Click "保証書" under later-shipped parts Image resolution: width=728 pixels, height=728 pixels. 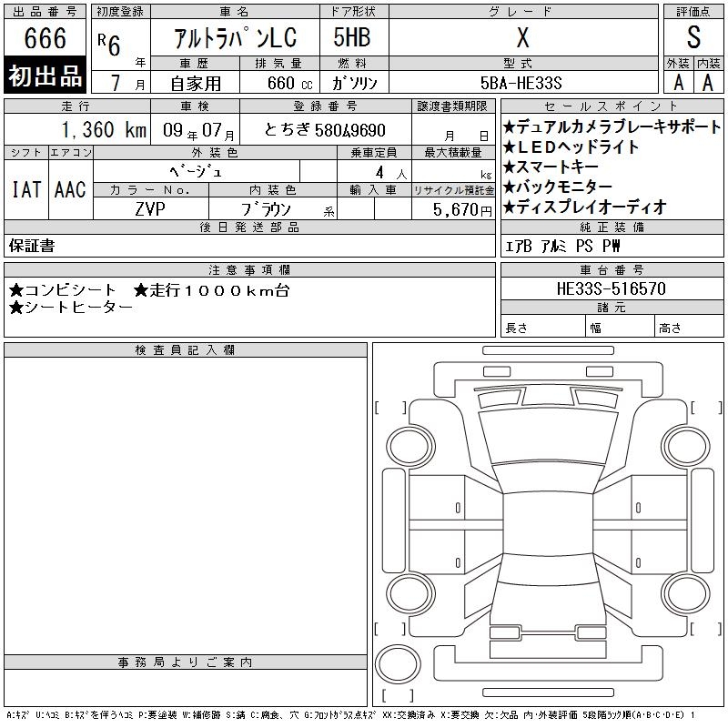click(32, 246)
